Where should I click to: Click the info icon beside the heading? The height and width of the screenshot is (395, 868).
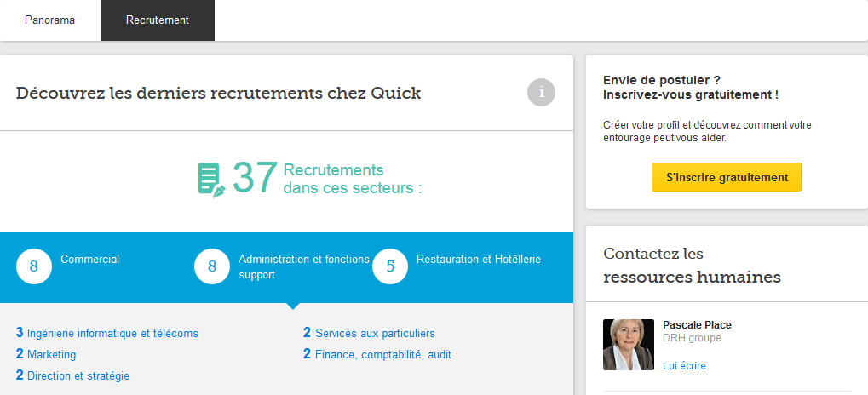(541, 92)
